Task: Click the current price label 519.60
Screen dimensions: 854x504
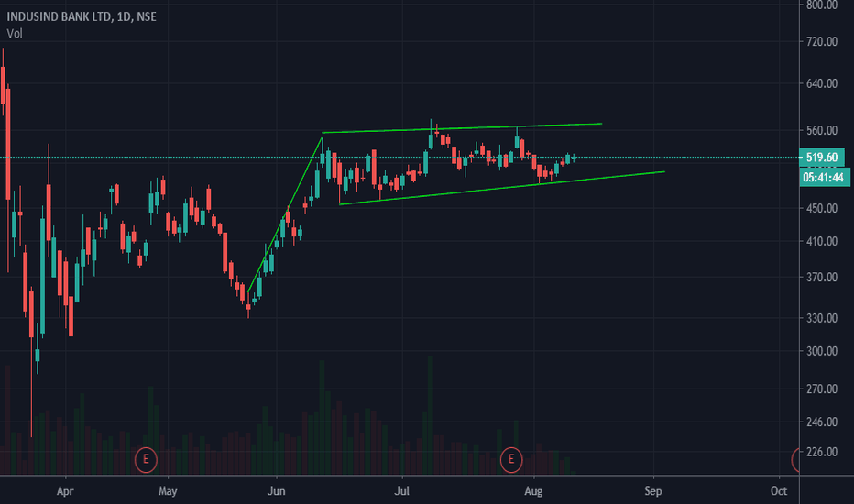Action: click(x=822, y=158)
